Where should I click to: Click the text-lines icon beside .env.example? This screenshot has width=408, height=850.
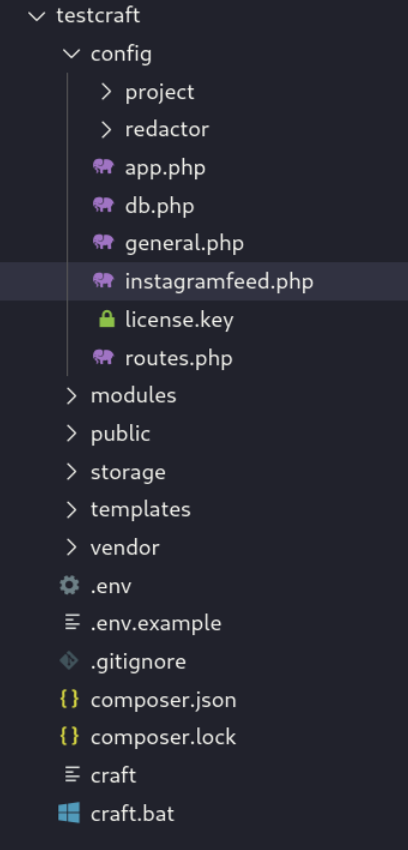click(x=72, y=622)
